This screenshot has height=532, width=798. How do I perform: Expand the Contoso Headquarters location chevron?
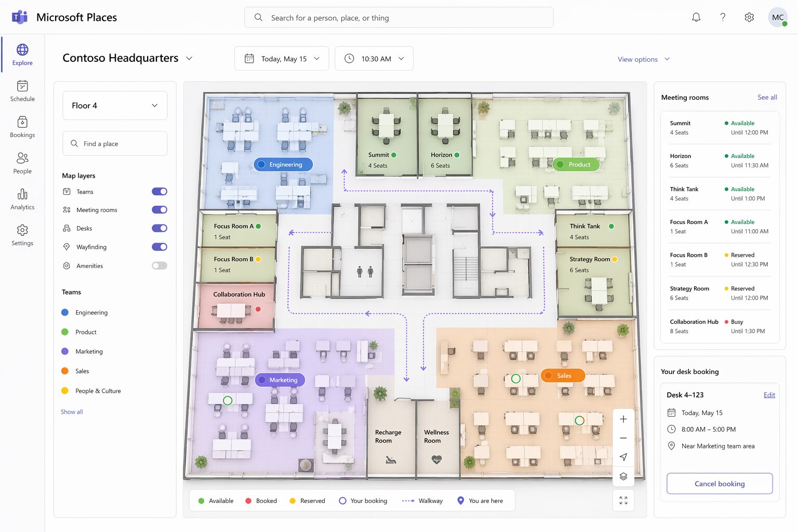pos(189,58)
